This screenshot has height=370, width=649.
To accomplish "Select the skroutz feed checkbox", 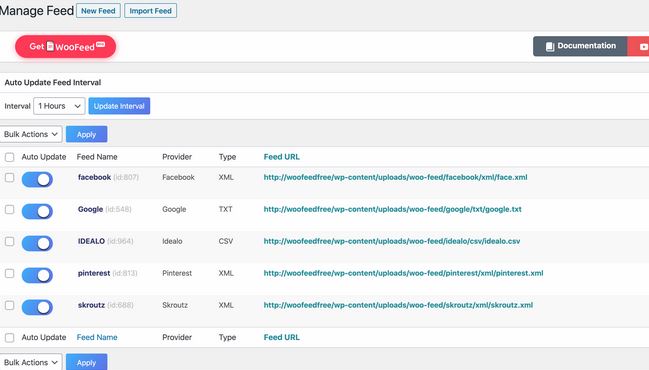I will (10, 305).
